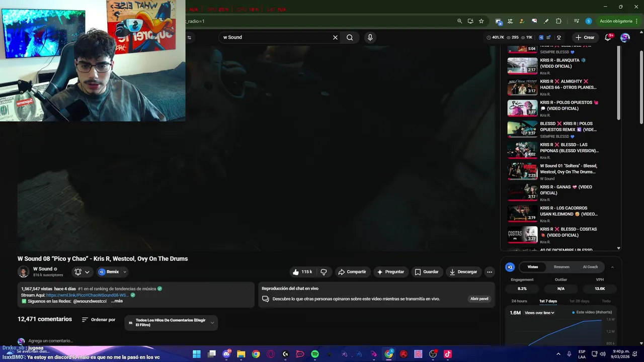Show hidden system tray icons
Image resolution: width=644 pixels, height=362 pixels.
(558, 354)
